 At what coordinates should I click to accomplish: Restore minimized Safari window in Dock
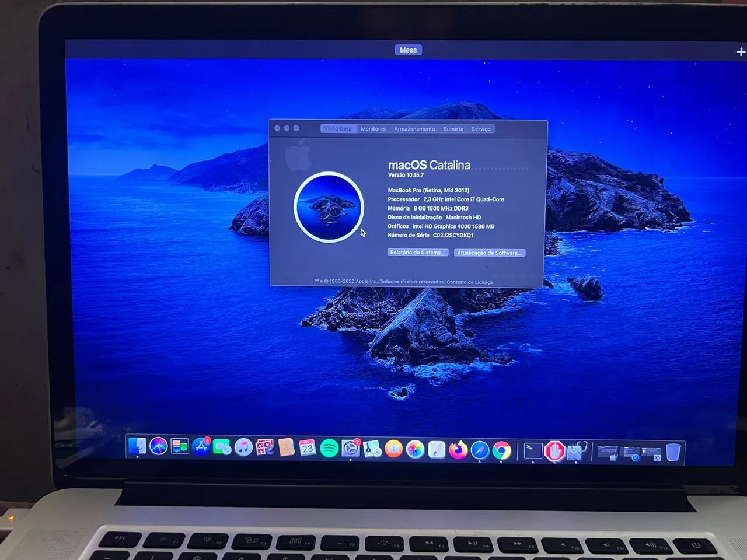[630, 453]
